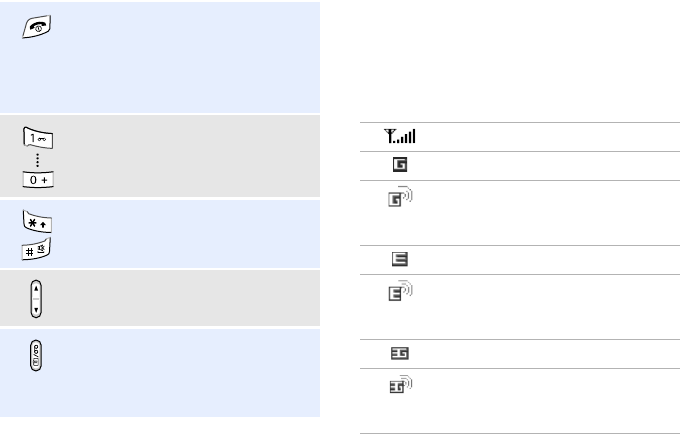Select the 3G network icon
This screenshot has height=434, width=680.
pyautogui.click(x=399, y=354)
